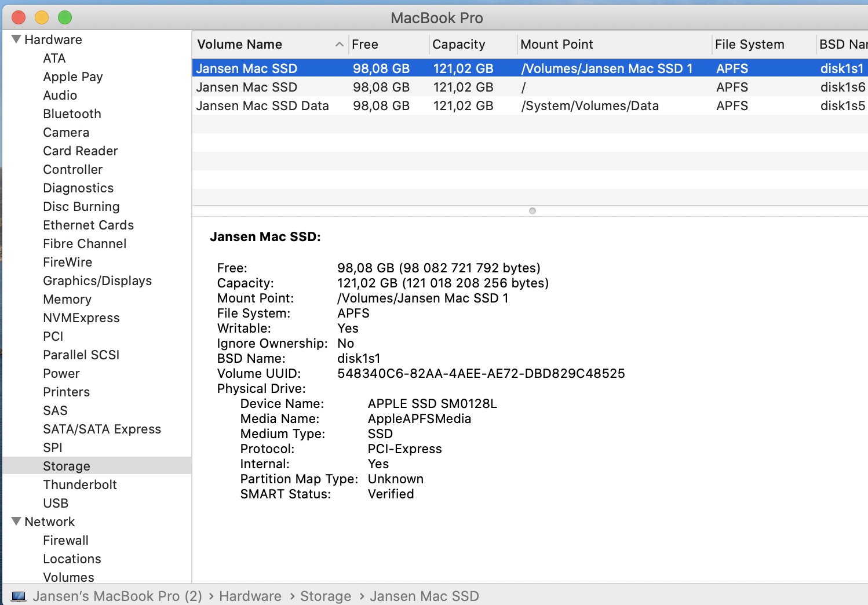Select Printers in the sidebar

[x=67, y=392]
